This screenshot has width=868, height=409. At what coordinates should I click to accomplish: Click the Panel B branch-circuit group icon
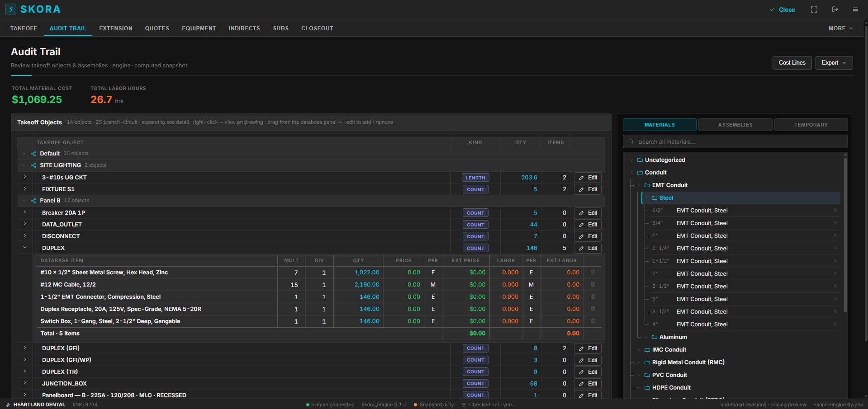[33, 201]
